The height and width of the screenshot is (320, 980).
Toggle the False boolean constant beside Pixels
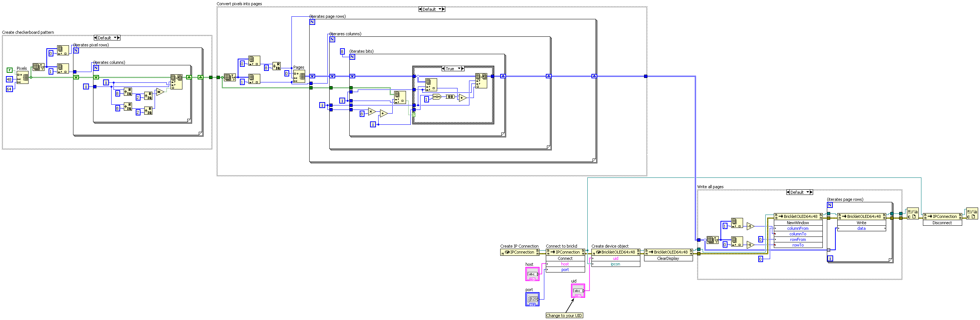coord(10,70)
